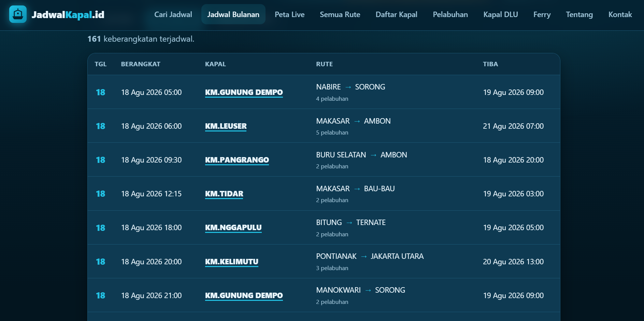This screenshot has height=321, width=644.
Task: Select departure time 18 Agu 2026 20:00
Action: pos(151,262)
